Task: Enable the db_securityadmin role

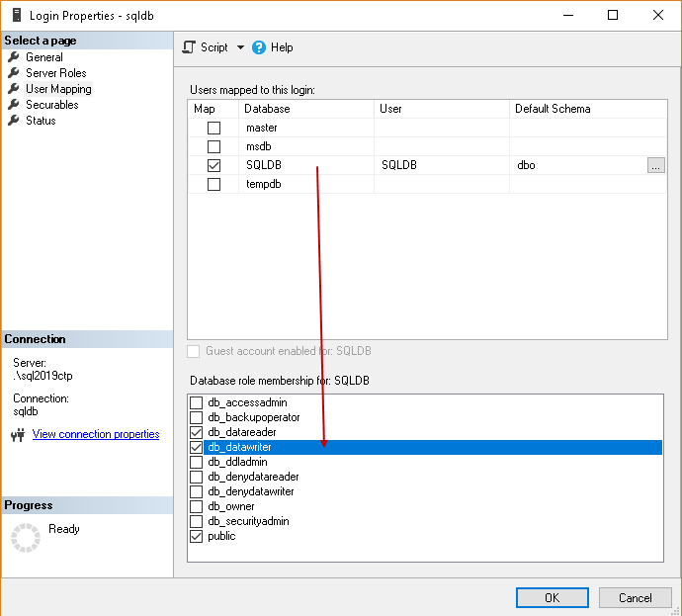Action: 196,521
